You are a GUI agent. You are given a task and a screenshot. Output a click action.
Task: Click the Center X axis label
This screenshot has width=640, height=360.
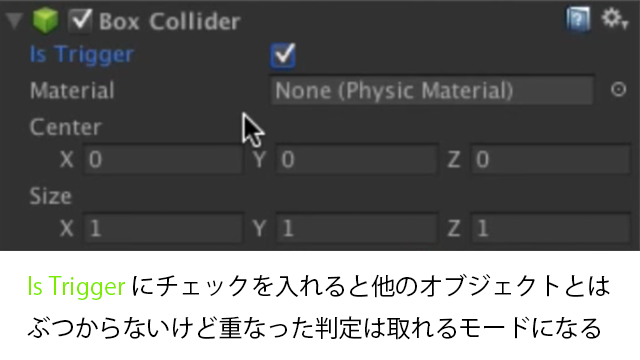67,159
